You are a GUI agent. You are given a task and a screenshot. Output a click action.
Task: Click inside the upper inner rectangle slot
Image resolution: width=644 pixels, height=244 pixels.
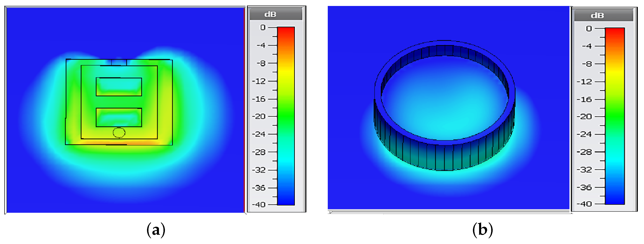click(x=119, y=87)
